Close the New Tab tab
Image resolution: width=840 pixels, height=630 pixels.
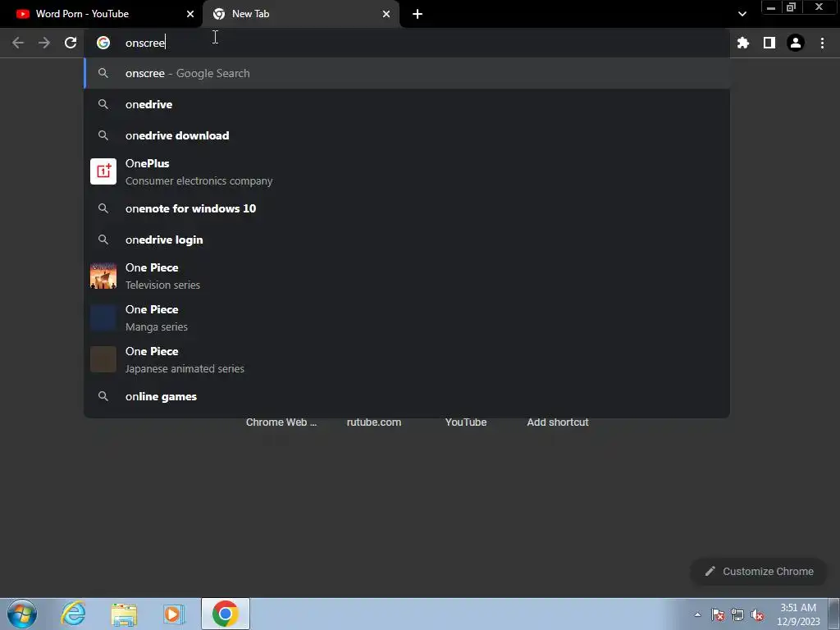pyautogui.click(x=386, y=14)
